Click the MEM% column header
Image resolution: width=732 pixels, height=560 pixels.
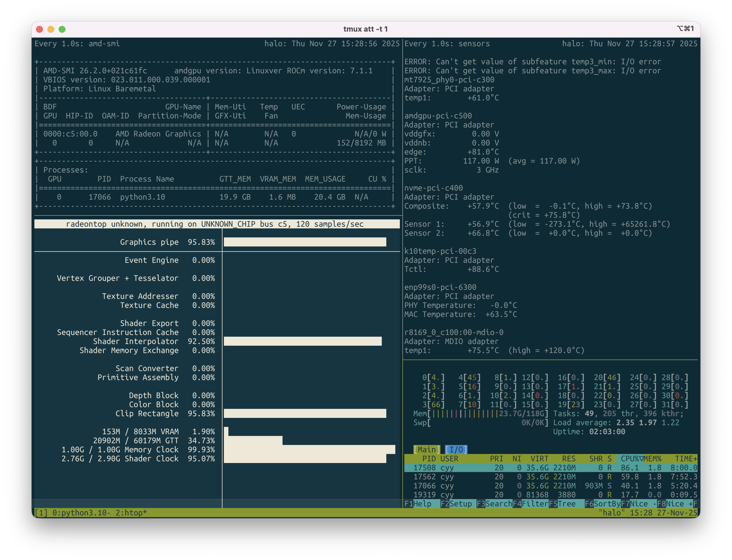(653, 459)
